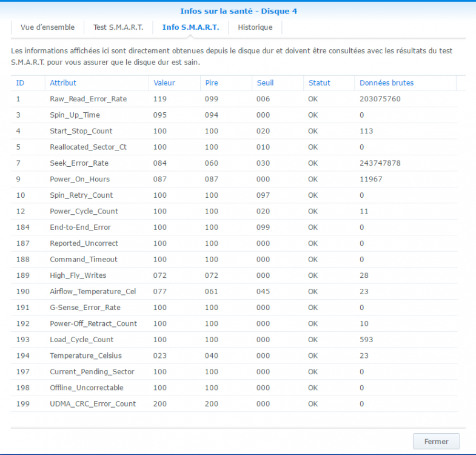The height and width of the screenshot is (455, 476).
Task: Select the Info S.M.A.R.T. tab
Action: tap(190, 27)
